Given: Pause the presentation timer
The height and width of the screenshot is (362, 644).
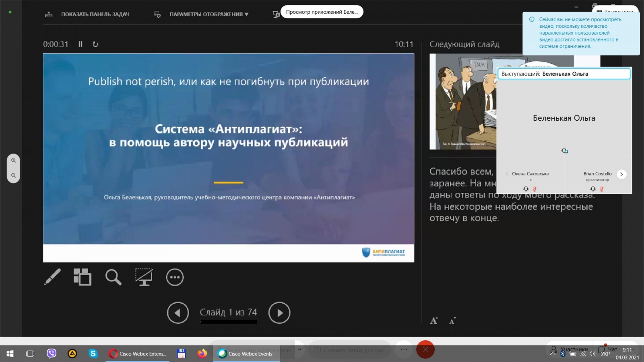Looking at the screenshot, I should click(80, 44).
